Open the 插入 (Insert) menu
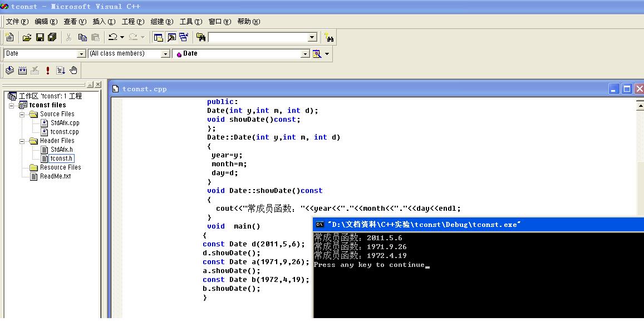 [104, 22]
